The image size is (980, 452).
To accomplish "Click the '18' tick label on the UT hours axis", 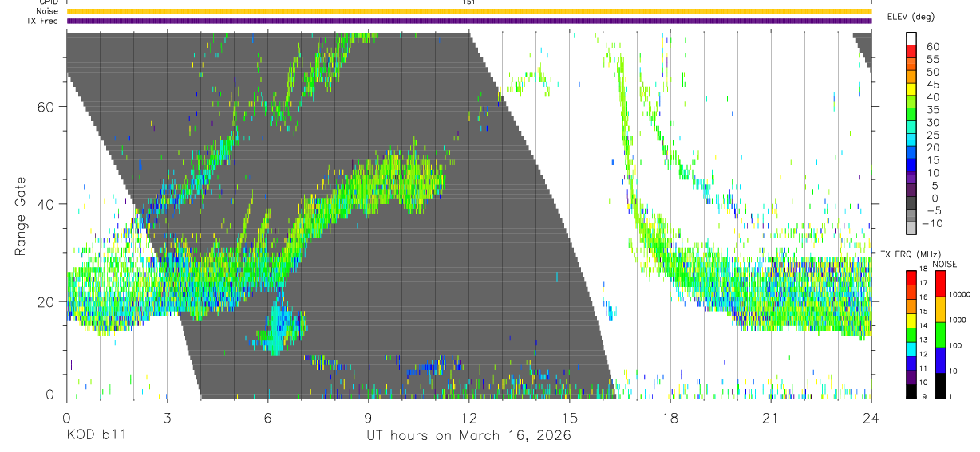I will (x=670, y=418).
